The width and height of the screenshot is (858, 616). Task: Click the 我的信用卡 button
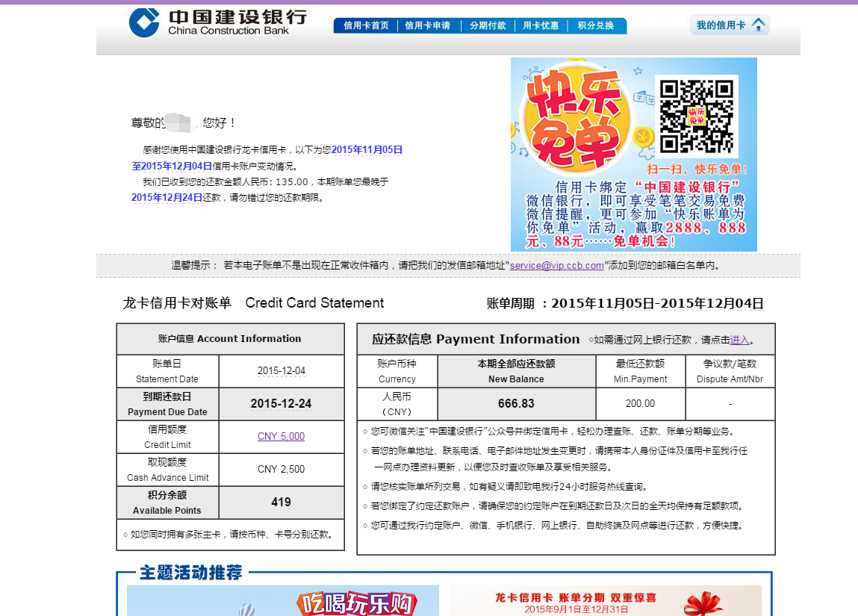tap(730, 25)
